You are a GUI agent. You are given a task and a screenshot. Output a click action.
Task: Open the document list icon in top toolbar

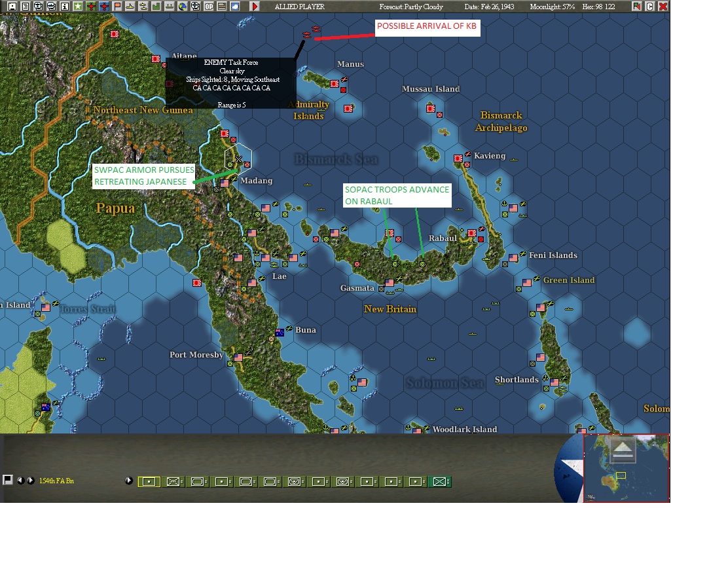click(26, 7)
